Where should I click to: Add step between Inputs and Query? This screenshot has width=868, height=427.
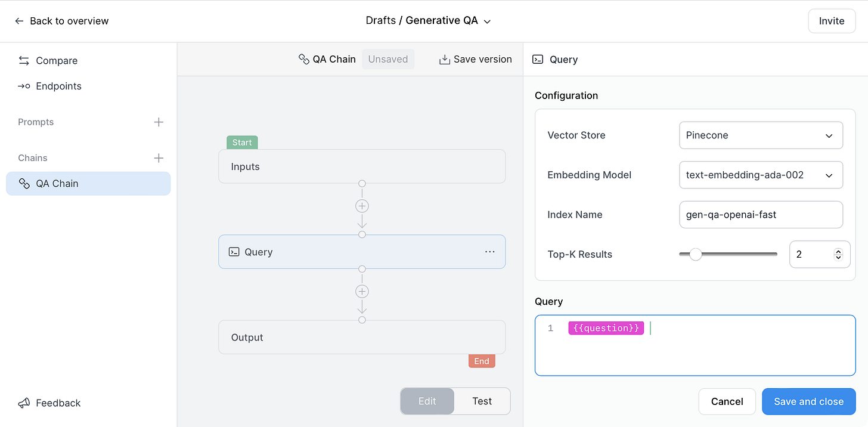pyautogui.click(x=362, y=206)
